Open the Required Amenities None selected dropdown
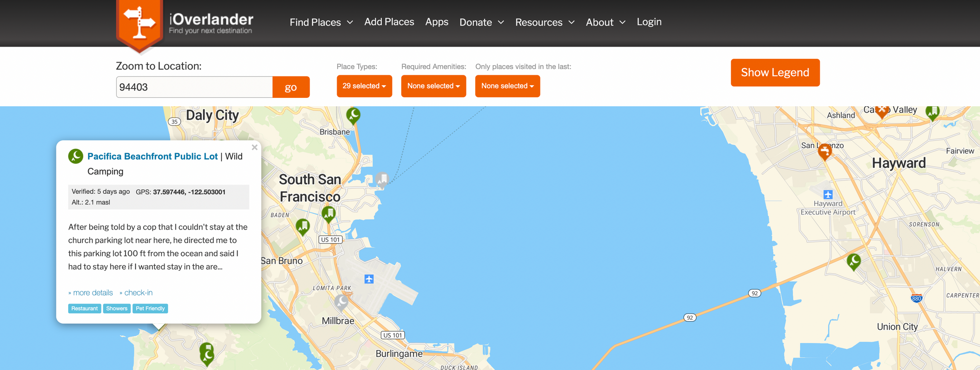Screen dimensions: 980x370 point(434,86)
